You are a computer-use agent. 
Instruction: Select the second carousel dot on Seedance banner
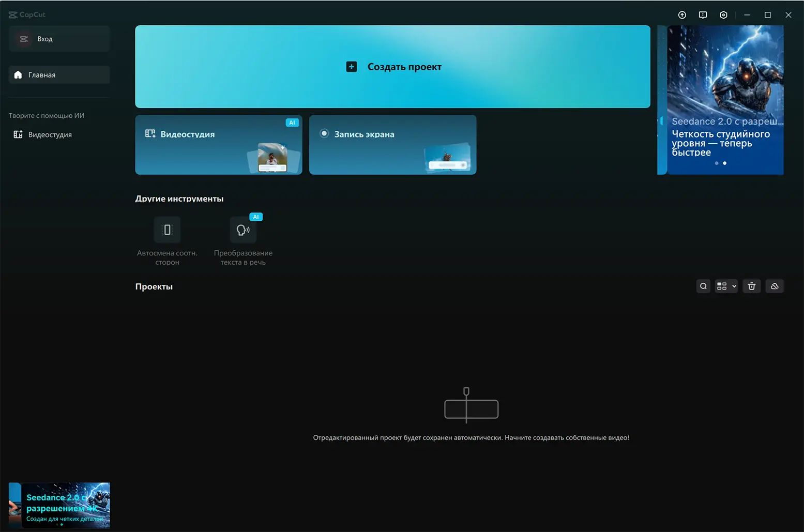[724, 163]
